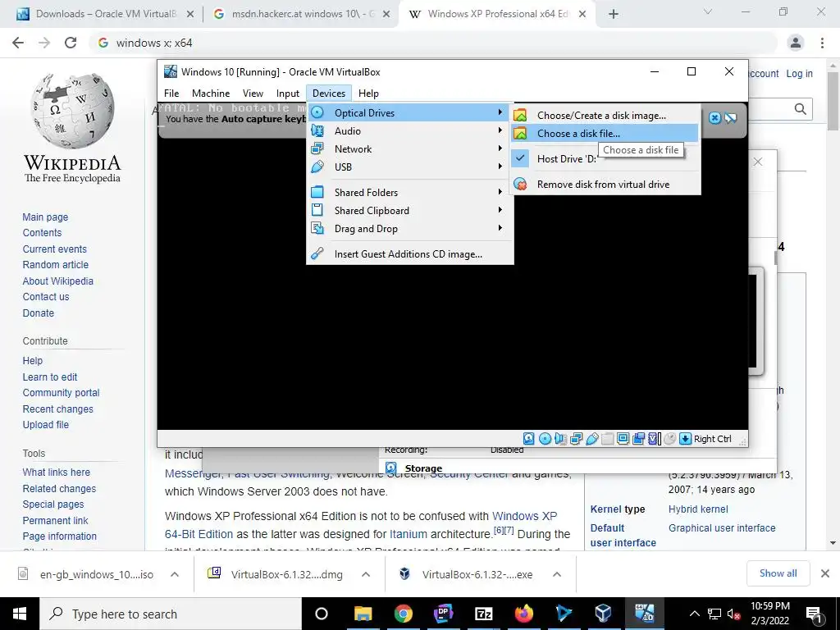
Task: Click the hard disk activity icon in VirtualBox status bar
Action: click(x=529, y=439)
